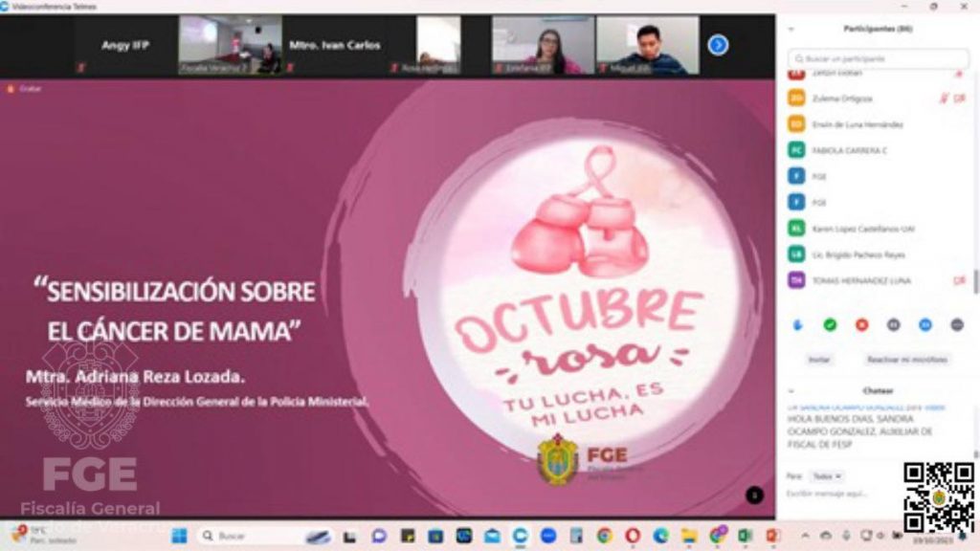The image size is (980, 551).
Task: Click the gray 'go slower' reaction icon
Action: pos(893,325)
